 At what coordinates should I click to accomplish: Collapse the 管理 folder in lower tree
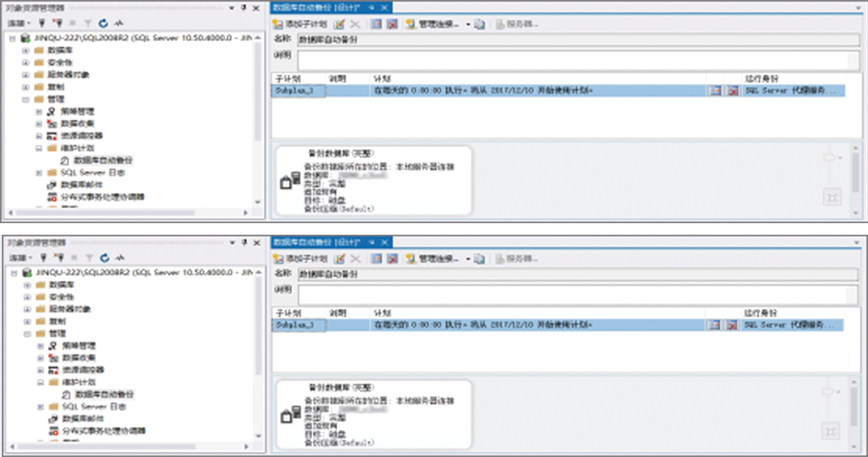pyautogui.click(x=26, y=334)
